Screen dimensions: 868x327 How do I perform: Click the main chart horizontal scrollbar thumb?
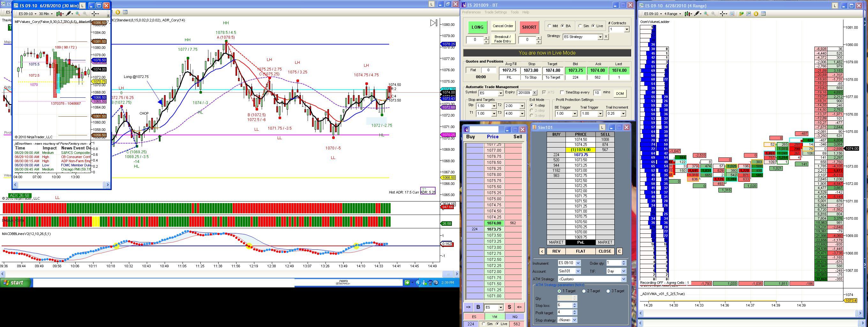click(x=447, y=274)
